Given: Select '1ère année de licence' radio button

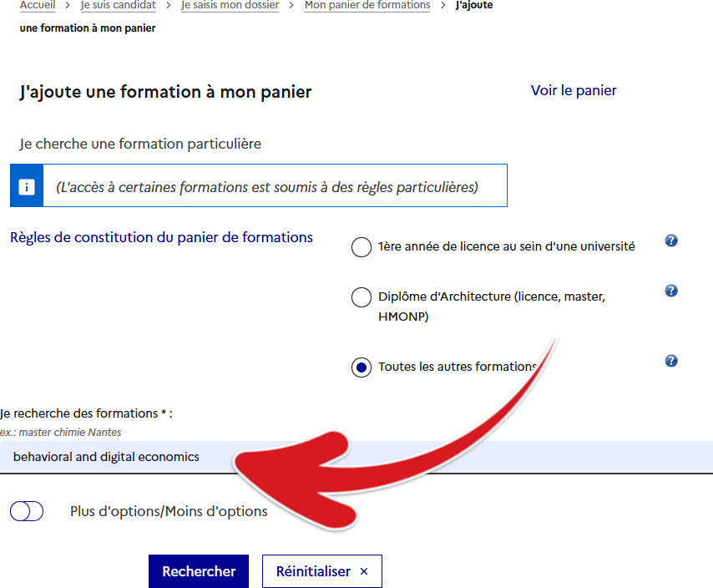Looking at the screenshot, I should pos(362,247).
